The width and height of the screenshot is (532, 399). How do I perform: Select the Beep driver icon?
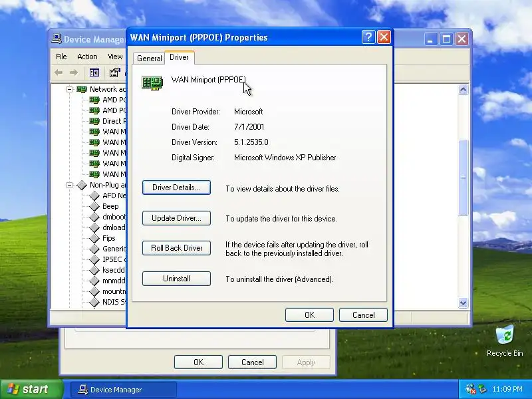94,206
